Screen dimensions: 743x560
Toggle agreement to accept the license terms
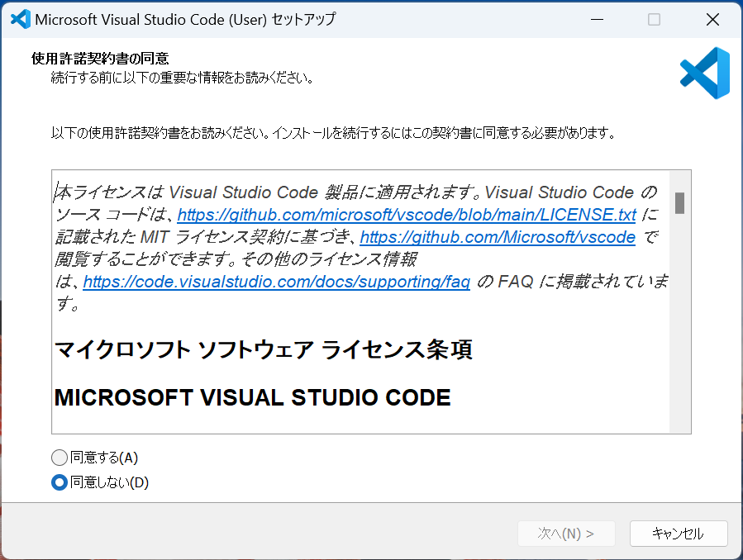tap(59, 457)
